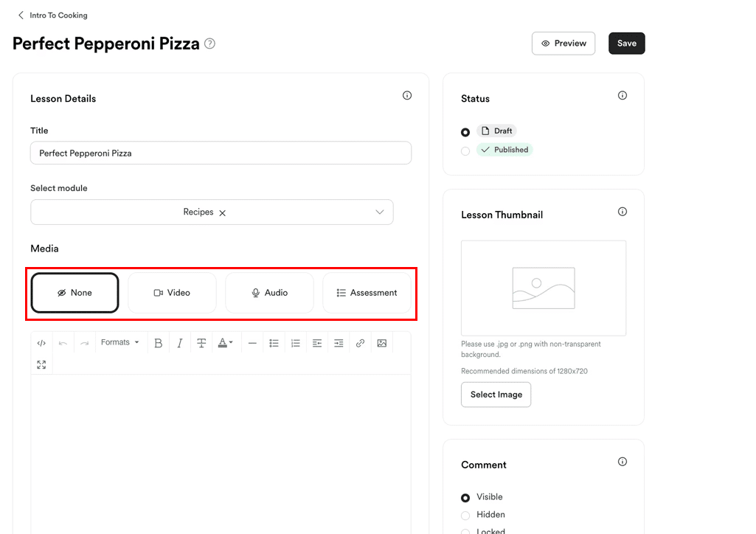Set lesson status to Published

465,150
